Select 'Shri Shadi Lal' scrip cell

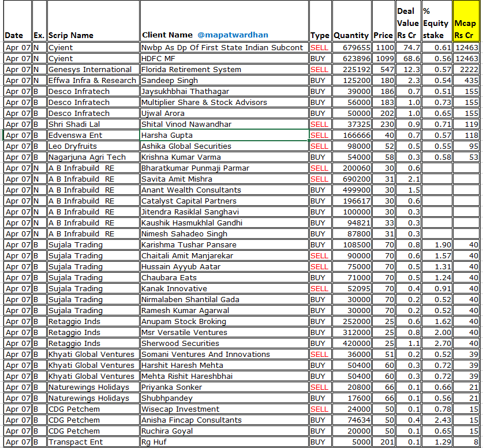point(93,125)
